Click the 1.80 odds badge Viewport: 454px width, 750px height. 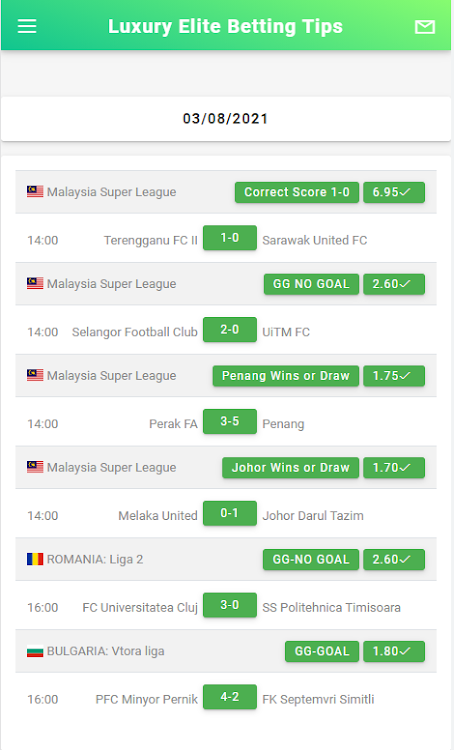pos(394,651)
